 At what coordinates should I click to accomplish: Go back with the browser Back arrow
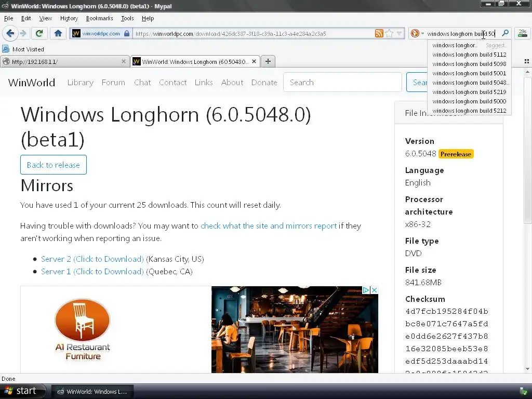tap(10, 33)
